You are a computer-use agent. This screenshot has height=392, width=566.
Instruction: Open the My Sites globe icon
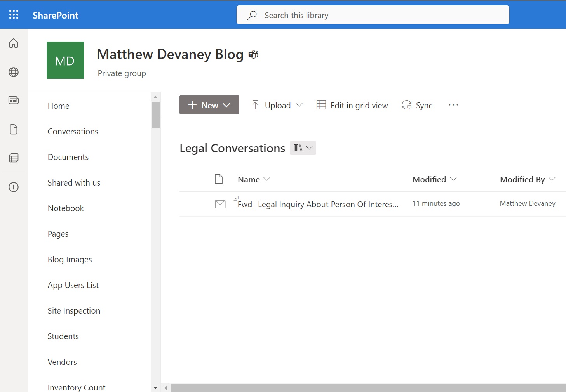[14, 72]
